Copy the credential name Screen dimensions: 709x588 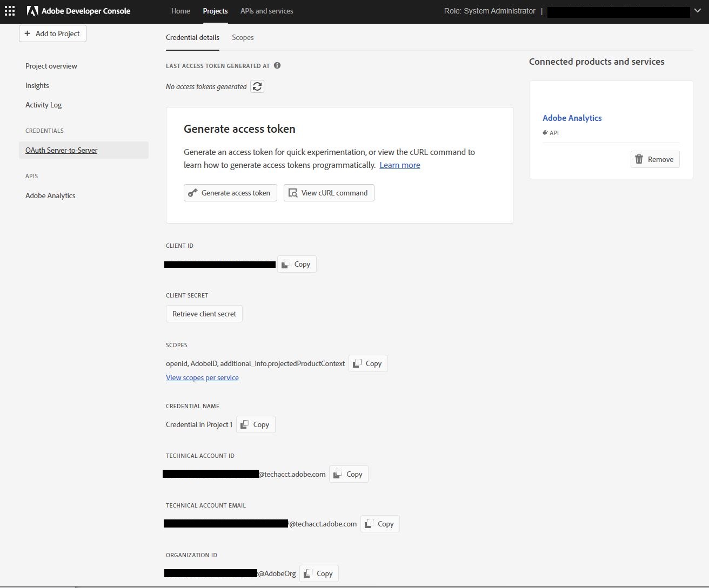coord(256,424)
